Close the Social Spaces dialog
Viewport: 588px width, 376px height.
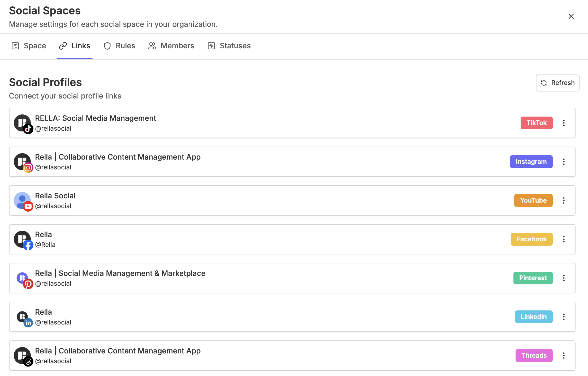[x=571, y=16]
